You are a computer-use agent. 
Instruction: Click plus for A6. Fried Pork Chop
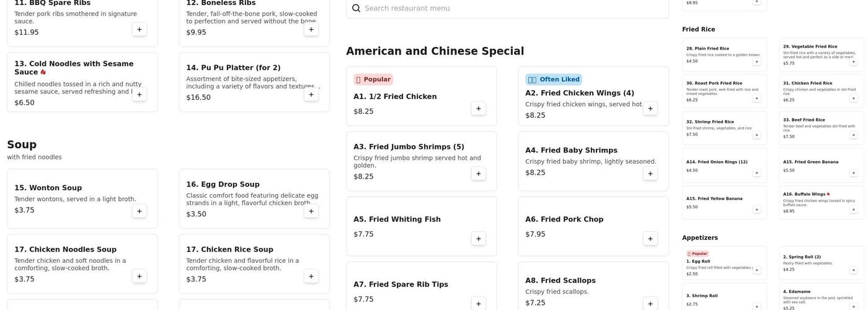click(650, 239)
